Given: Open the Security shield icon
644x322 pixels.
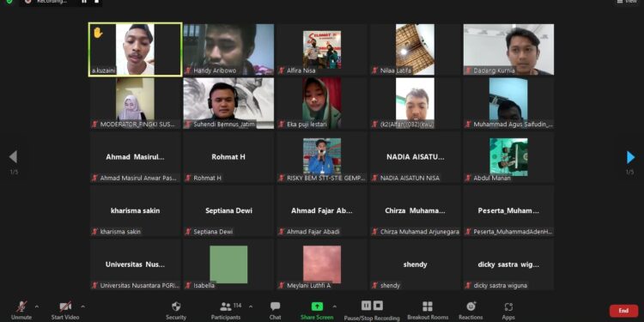Looking at the screenshot, I should (176, 307).
